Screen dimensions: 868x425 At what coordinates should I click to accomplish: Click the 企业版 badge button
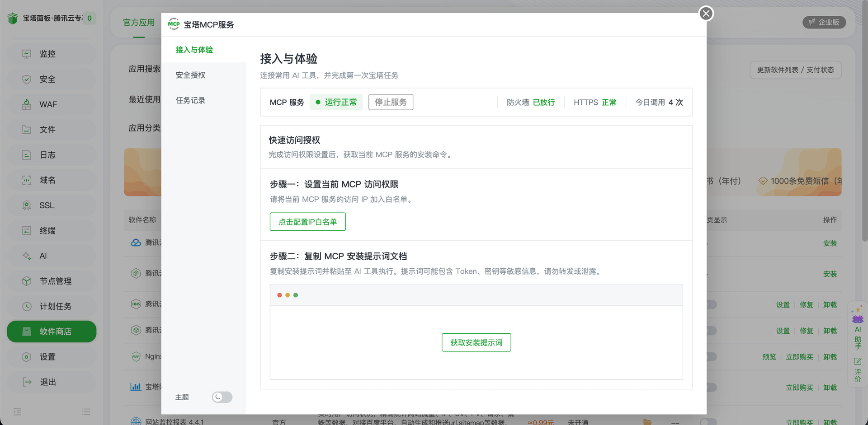coord(824,22)
